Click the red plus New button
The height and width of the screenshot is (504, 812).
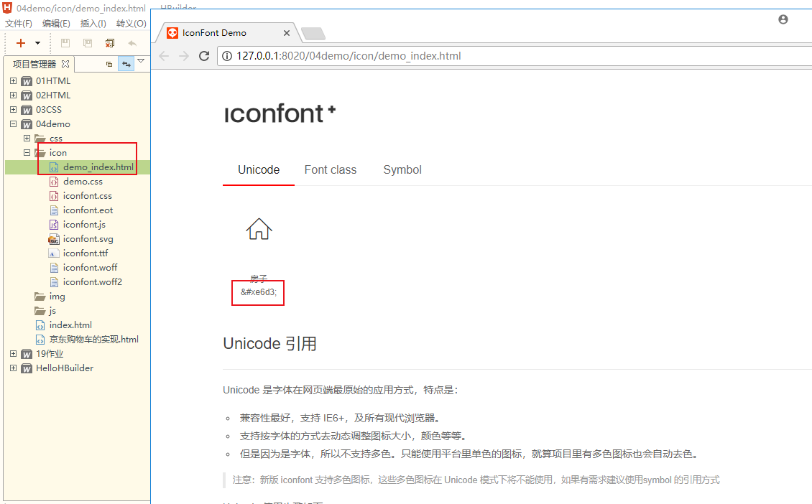click(21, 43)
